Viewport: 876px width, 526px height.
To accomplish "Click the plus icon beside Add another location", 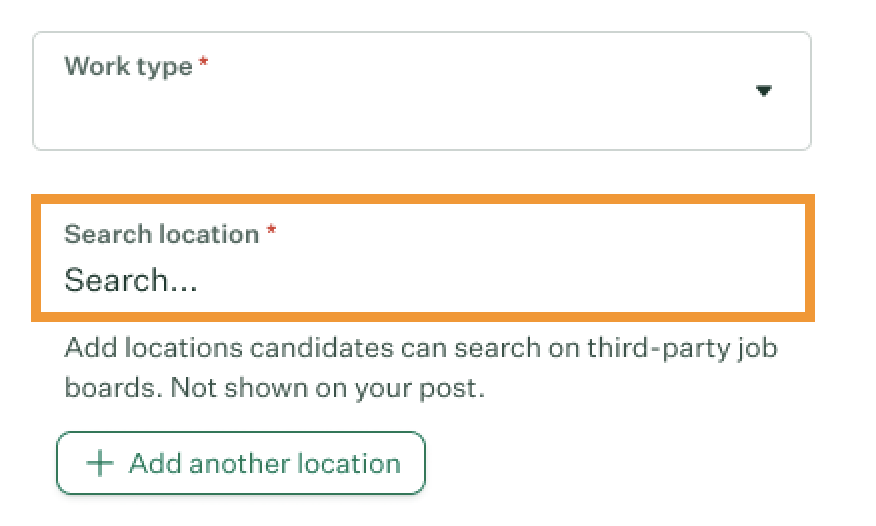I will coord(100,464).
